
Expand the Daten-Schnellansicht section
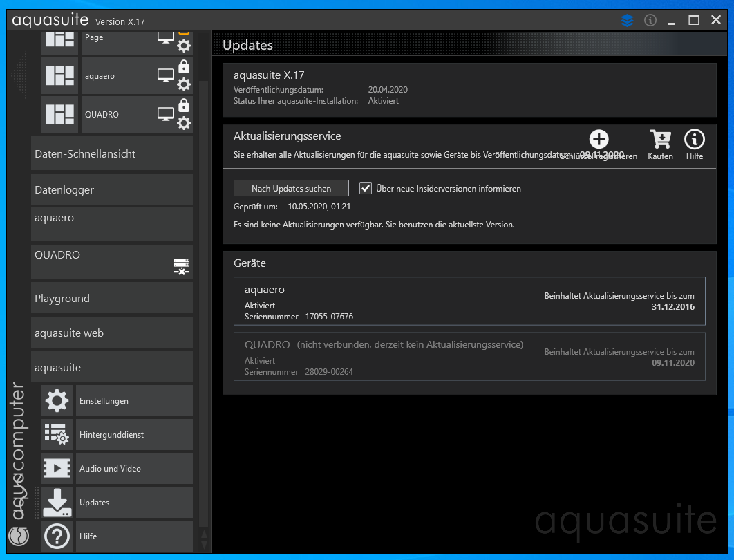[x=112, y=154]
